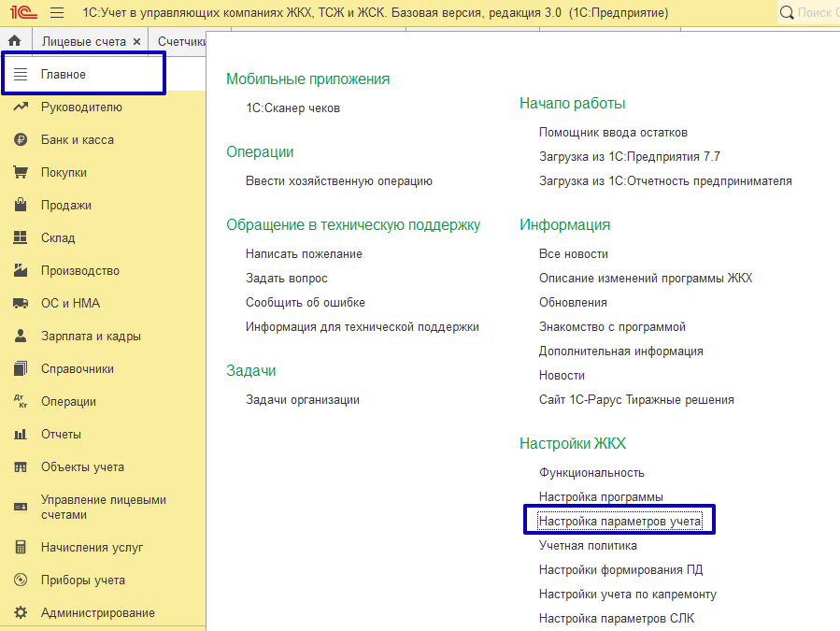The width and height of the screenshot is (840, 631).
Task: Close the Лицевые счета tab
Action: pyautogui.click(x=136, y=42)
